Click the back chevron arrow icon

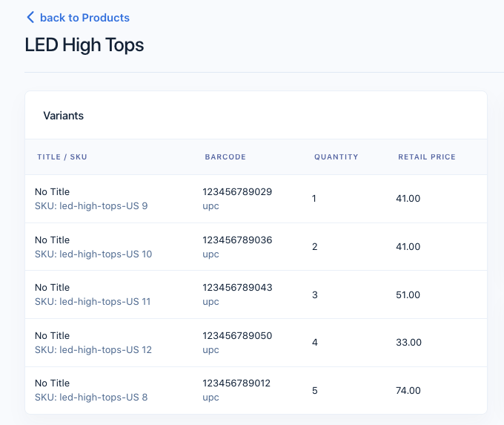coord(30,17)
